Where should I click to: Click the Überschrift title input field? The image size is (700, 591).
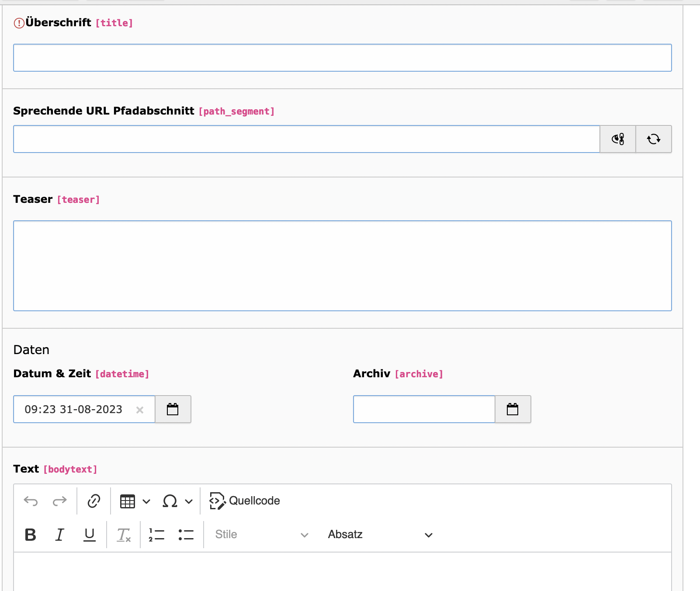tap(342, 58)
